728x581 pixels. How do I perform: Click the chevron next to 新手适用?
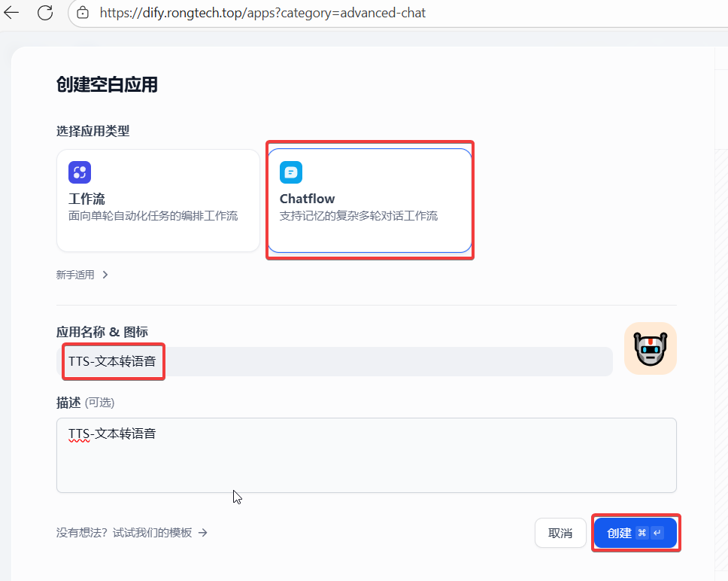pos(105,275)
